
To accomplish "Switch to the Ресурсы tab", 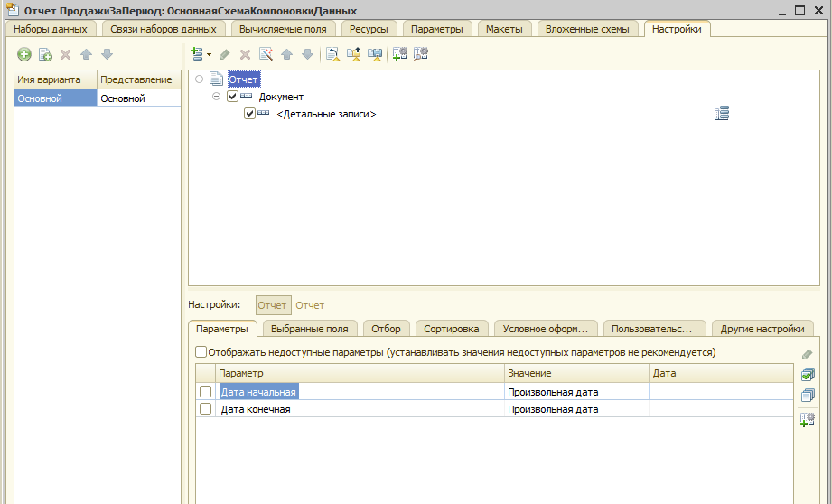I will pyautogui.click(x=369, y=29).
